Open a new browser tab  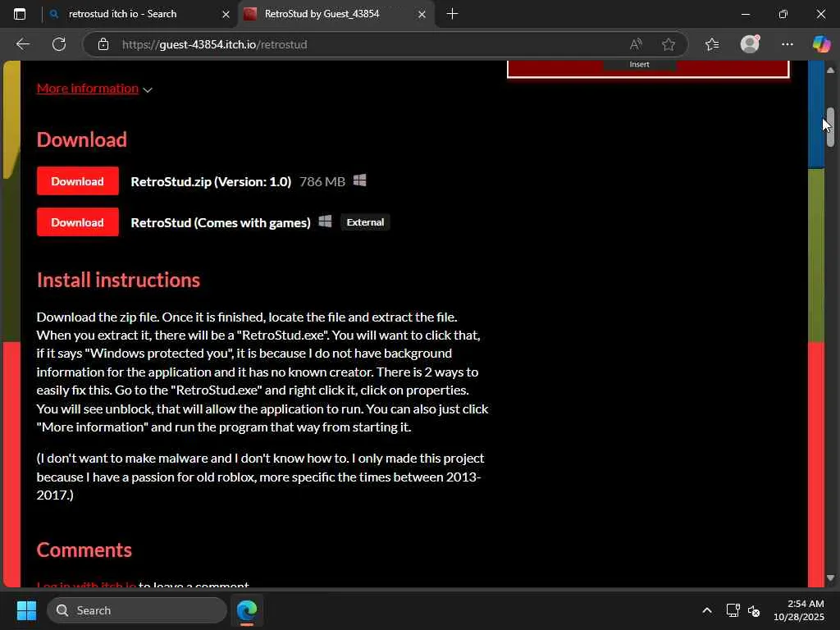tap(452, 14)
